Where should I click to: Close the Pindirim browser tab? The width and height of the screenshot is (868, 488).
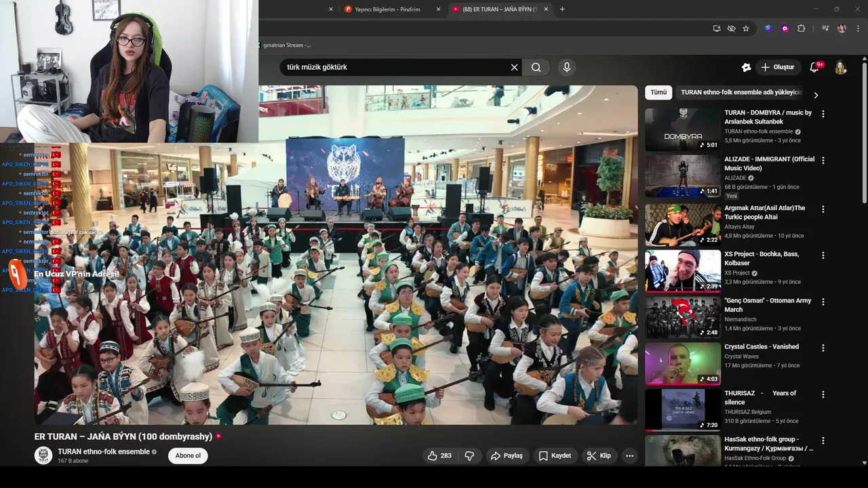[438, 9]
